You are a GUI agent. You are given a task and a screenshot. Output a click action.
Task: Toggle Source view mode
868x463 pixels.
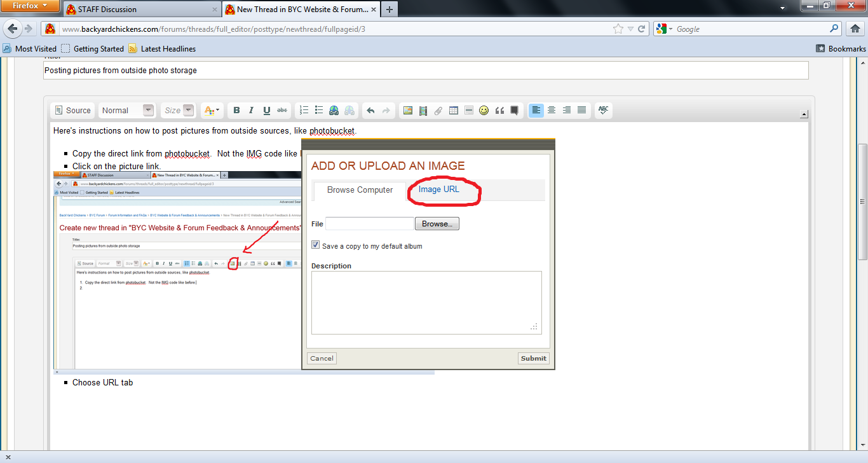tap(72, 110)
